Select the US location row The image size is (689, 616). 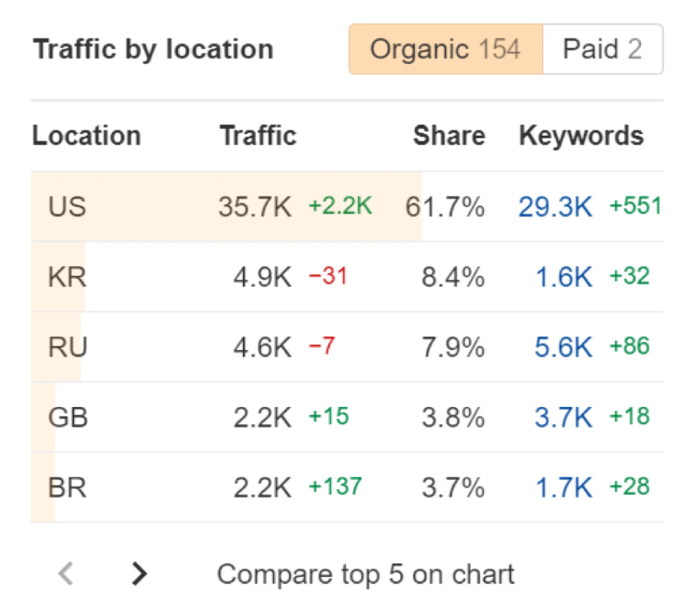click(67, 207)
